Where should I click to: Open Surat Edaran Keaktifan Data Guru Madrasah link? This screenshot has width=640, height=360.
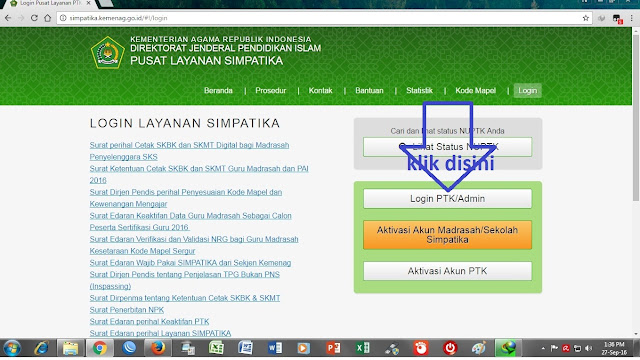click(191, 221)
